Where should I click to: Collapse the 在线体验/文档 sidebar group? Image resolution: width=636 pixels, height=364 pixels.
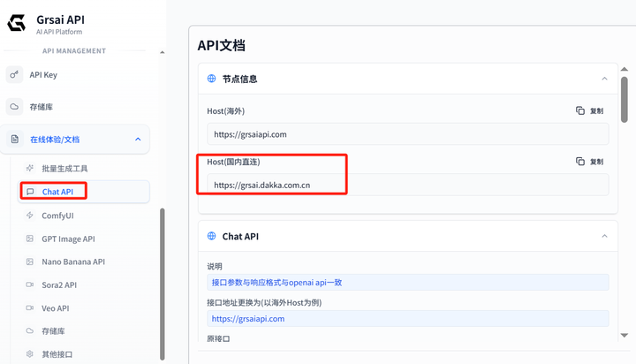(x=138, y=140)
